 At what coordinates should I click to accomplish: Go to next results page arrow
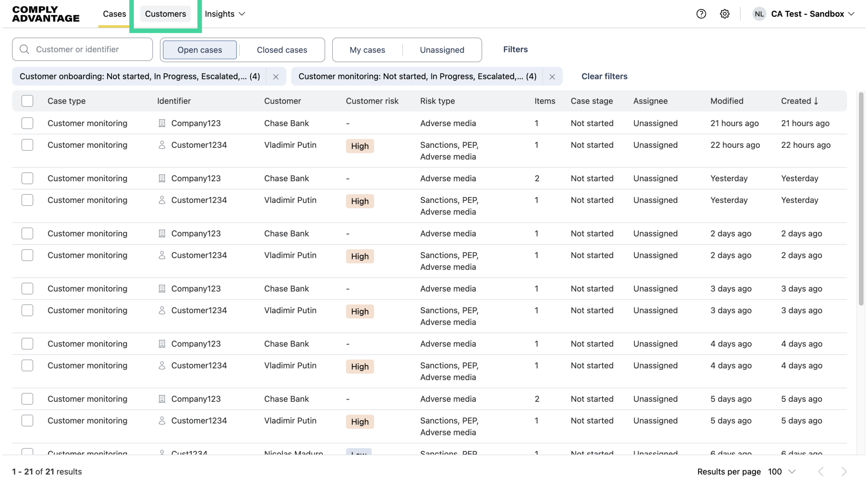[844, 472]
